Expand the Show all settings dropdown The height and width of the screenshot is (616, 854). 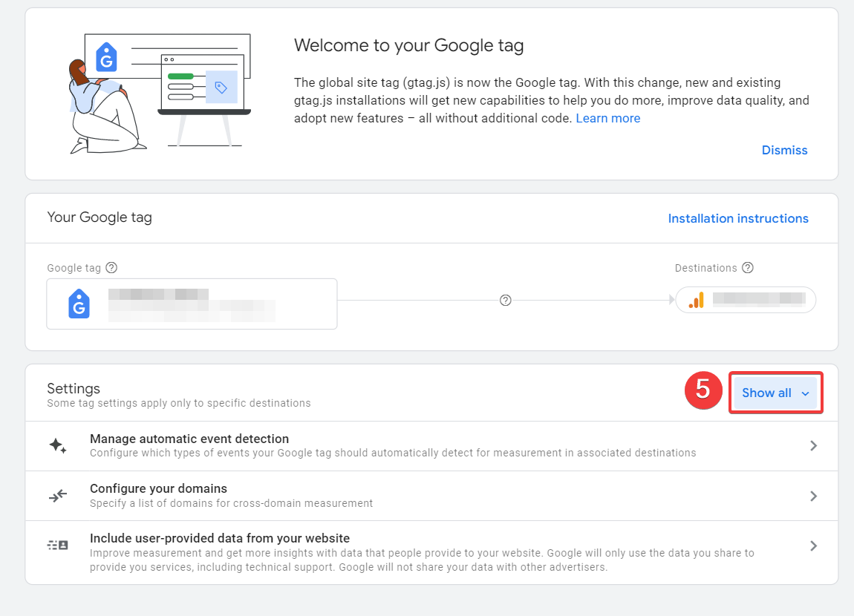[775, 393]
